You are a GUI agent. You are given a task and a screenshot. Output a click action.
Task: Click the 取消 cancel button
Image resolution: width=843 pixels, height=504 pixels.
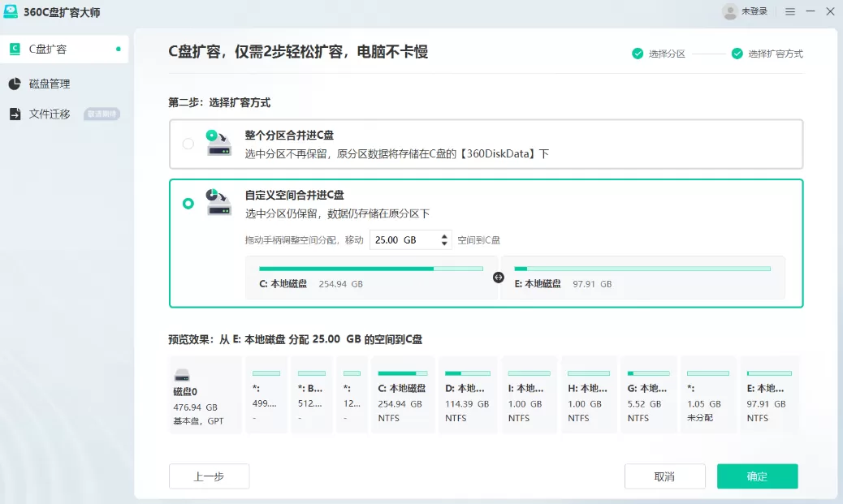coord(664,476)
